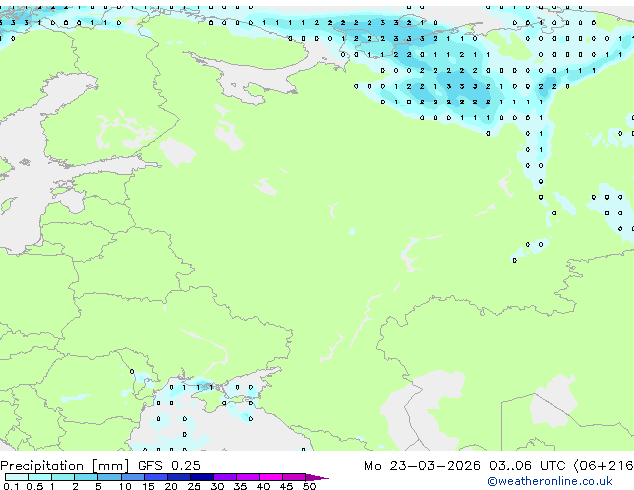
Task: Click the '03..06 UTC' time text
Action: point(527,466)
